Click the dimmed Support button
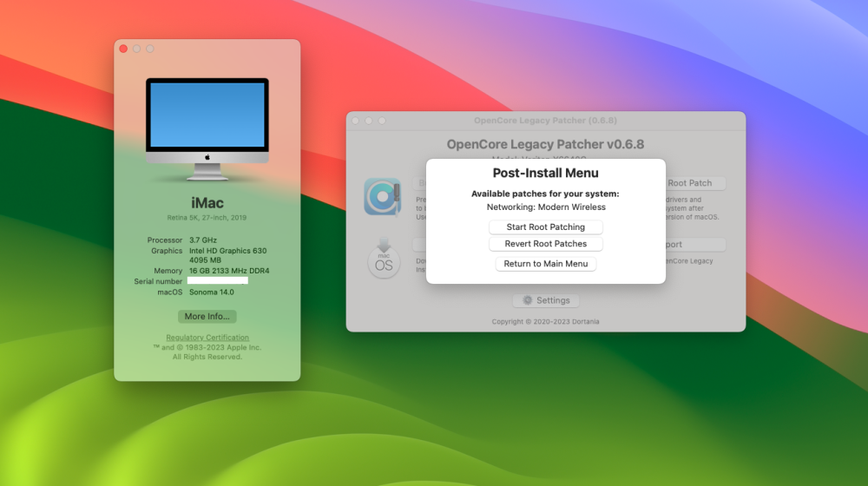 coord(695,244)
